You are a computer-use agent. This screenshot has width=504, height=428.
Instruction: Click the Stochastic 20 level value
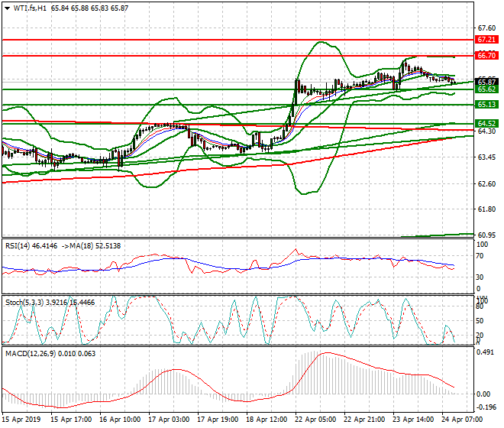tap(480, 336)
